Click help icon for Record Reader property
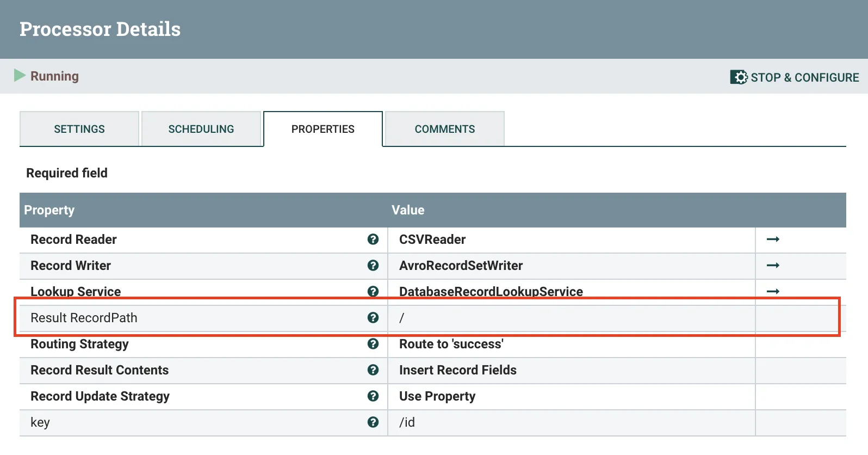 tap(373, 239)
